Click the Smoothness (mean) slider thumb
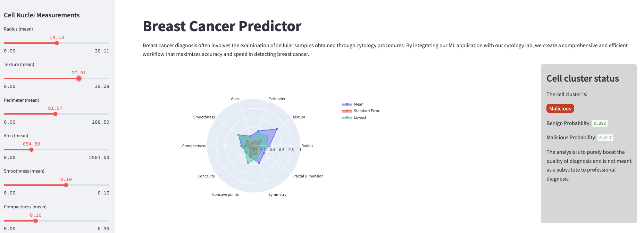 (x=66, y=185)
